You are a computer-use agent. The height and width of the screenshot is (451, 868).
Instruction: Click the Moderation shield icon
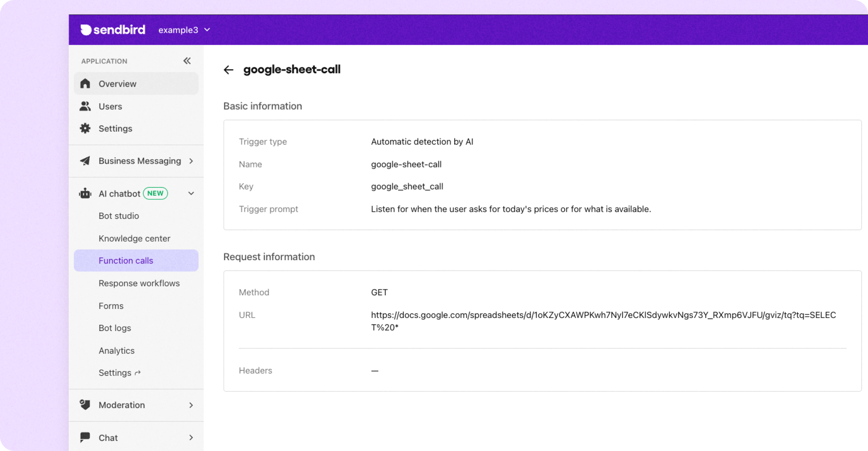click(x=85, y=405)
